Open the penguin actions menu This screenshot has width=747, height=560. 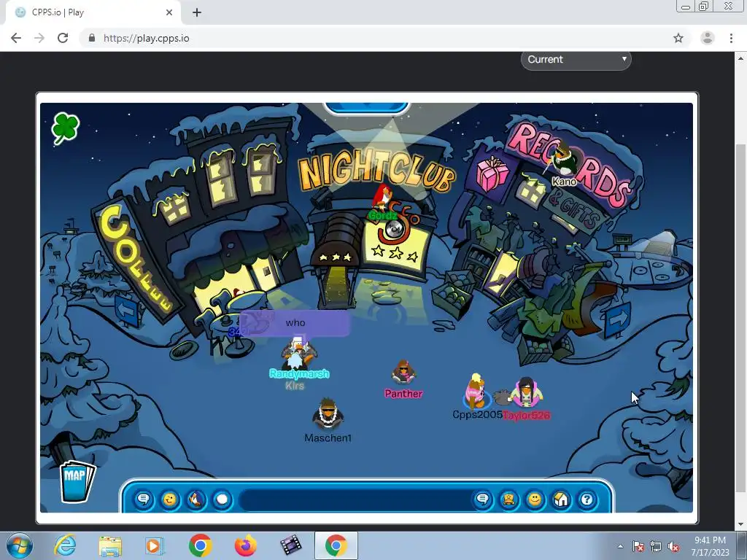[x=196, y=499]
